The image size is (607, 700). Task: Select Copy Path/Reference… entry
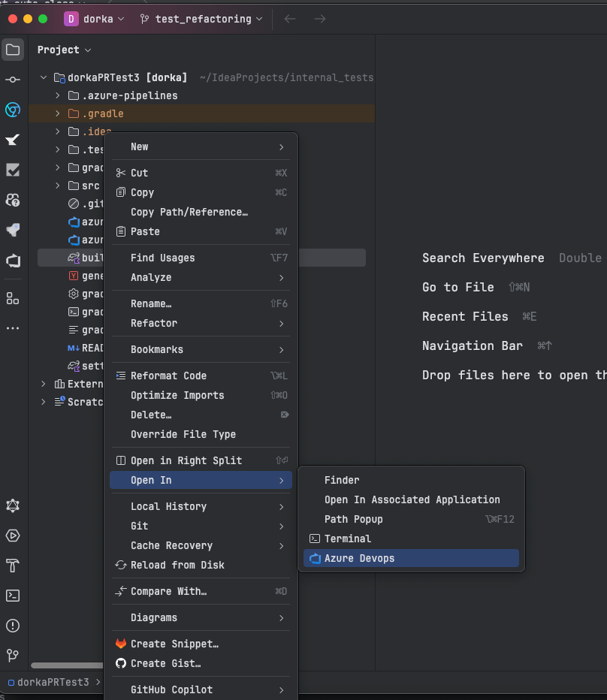[201, 212]
